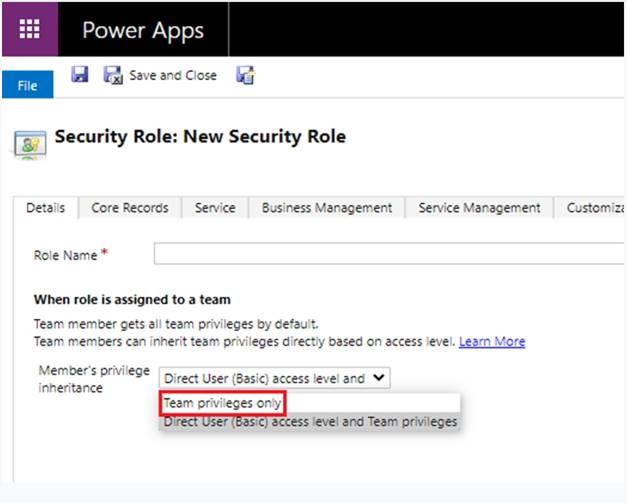
Task: Click the Role Name text field
Action: pos(390,255)
